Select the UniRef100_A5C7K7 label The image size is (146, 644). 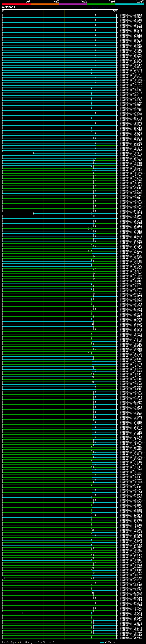click(x=131, y=37)
